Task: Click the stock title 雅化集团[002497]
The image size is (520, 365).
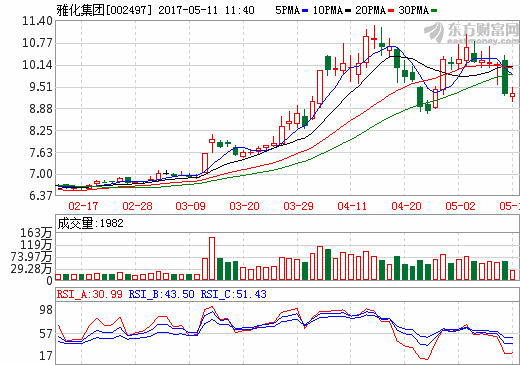Action: pyautogui.click(x=104, y=10)
